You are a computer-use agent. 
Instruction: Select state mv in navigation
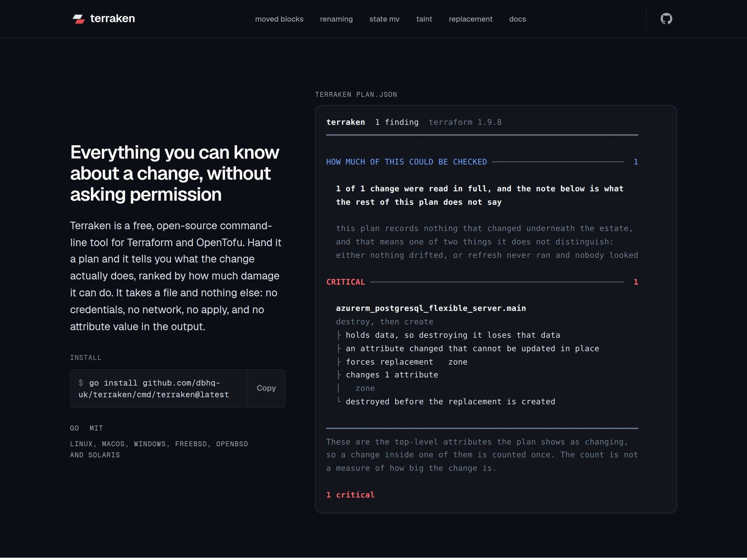384,19
